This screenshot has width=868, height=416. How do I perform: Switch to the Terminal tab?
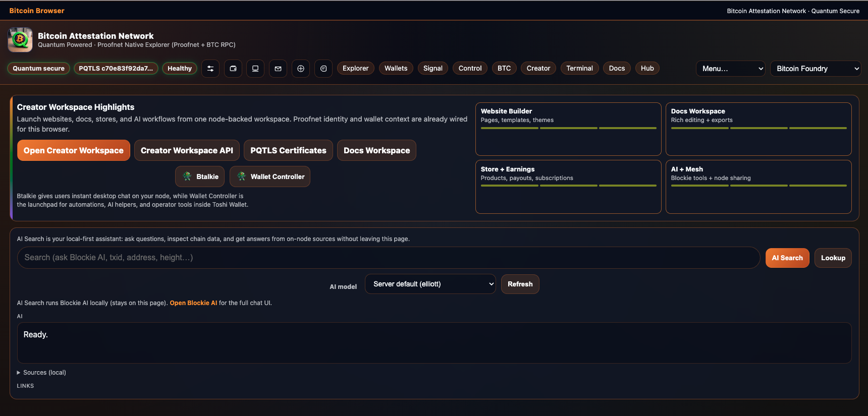pyautogui.click(x=579, y=68)
